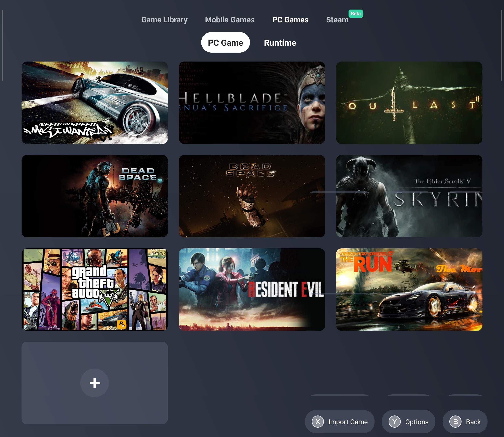Image resolution: width=504 pixels, height=437 pixels.
Task: Open Hellblade Senua's Sacrifice game card
Action: pyautogui.click(x=252, y=103)
